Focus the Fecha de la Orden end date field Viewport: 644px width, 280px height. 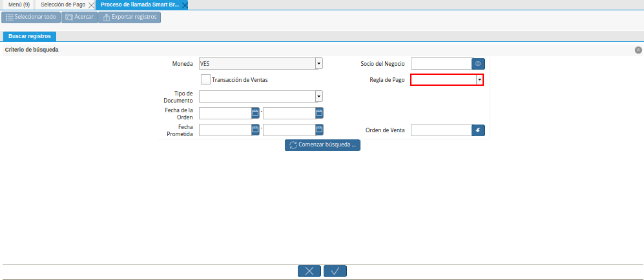point(289,113)
